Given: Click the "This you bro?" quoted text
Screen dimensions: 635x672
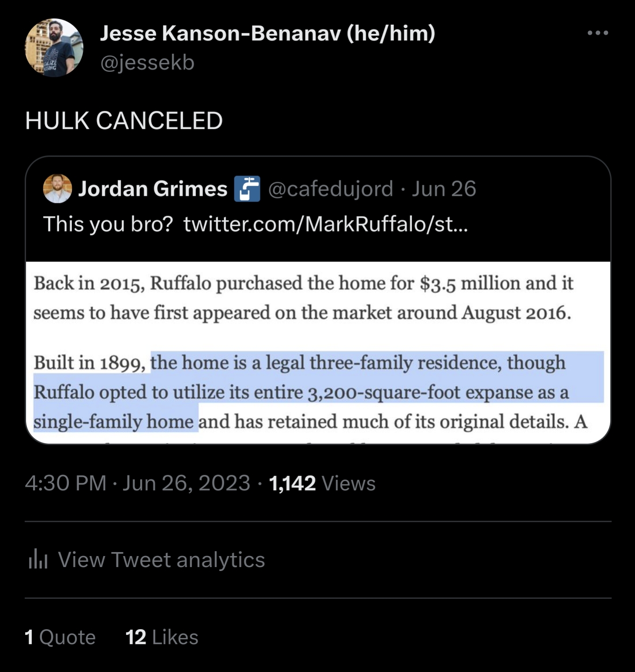Looking at the screenshot, I should tap(108, 224).
